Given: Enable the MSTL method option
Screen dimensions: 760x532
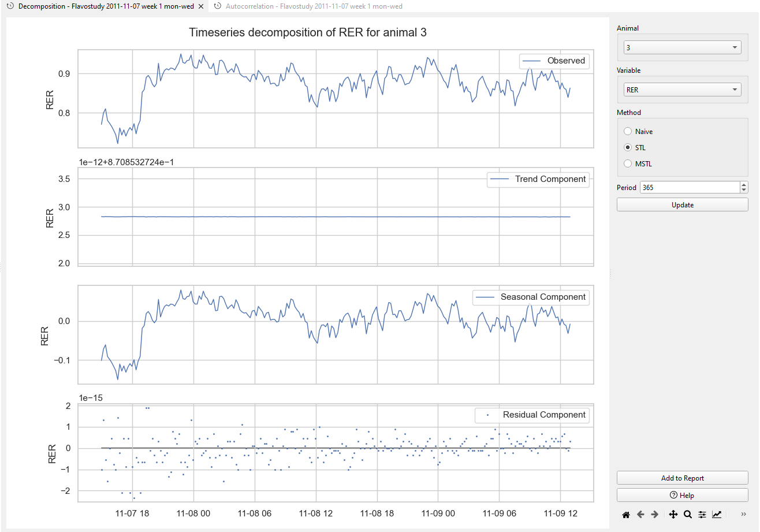Looking at the screenshot, I should tap(627, 163).
